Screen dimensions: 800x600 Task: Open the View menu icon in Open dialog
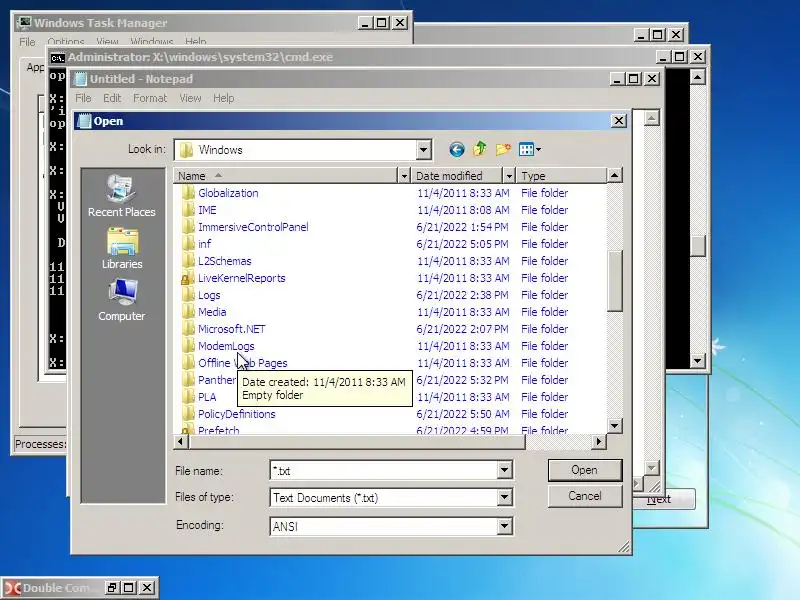click(526, 149)
